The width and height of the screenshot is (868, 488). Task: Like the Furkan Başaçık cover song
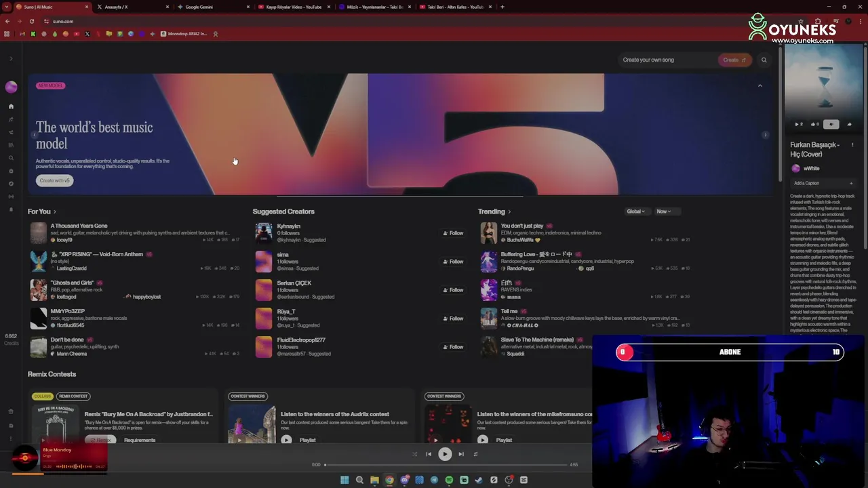click(x=814, y=124)
